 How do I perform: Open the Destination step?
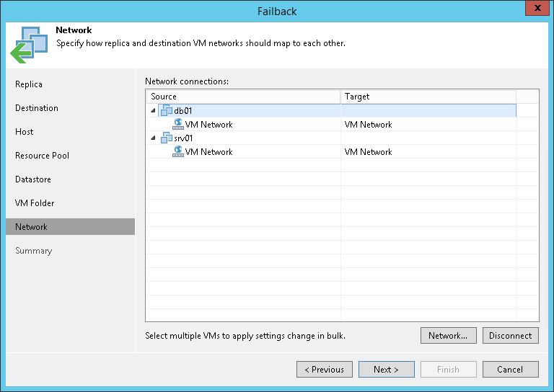[x=37, y=108]
